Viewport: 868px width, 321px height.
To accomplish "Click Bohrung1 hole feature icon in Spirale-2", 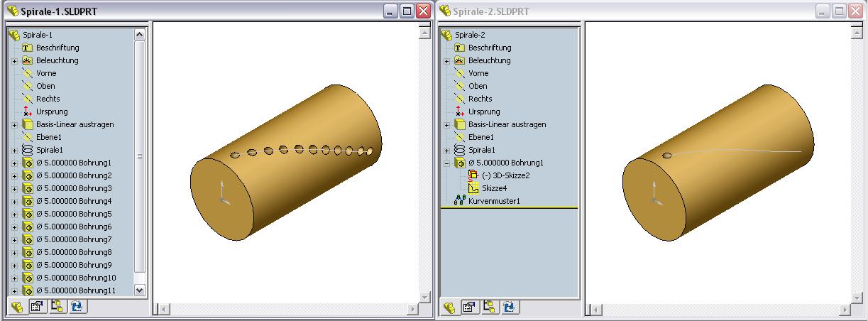I will coord(460,163).
